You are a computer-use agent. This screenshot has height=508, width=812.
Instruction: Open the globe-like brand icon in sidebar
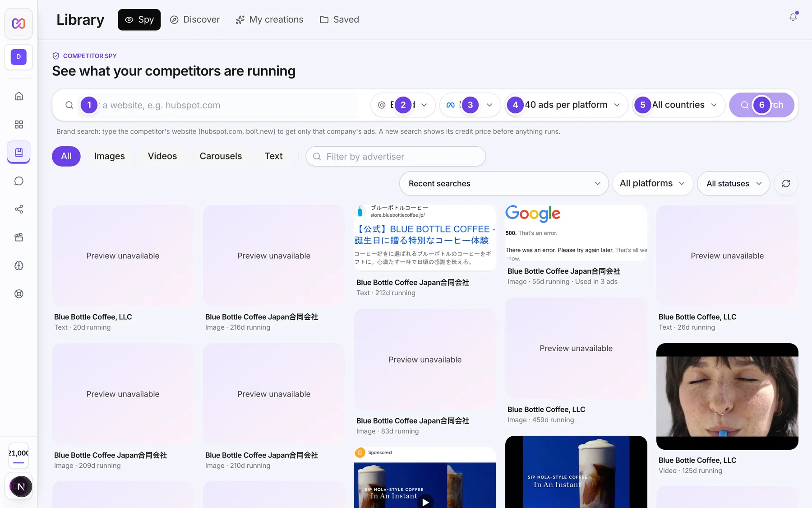tap(18, 266)
